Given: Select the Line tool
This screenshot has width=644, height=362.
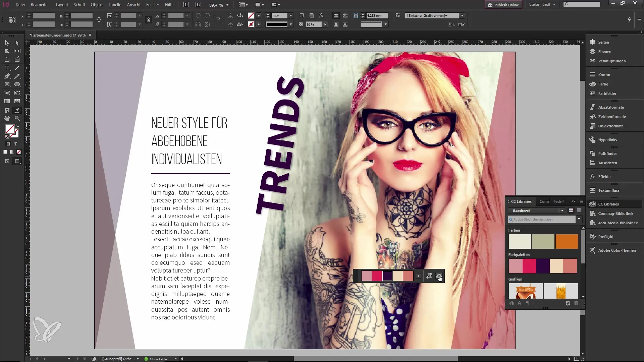Looking at the screenshot, I should pyautogui.click(x=17, y=68).
